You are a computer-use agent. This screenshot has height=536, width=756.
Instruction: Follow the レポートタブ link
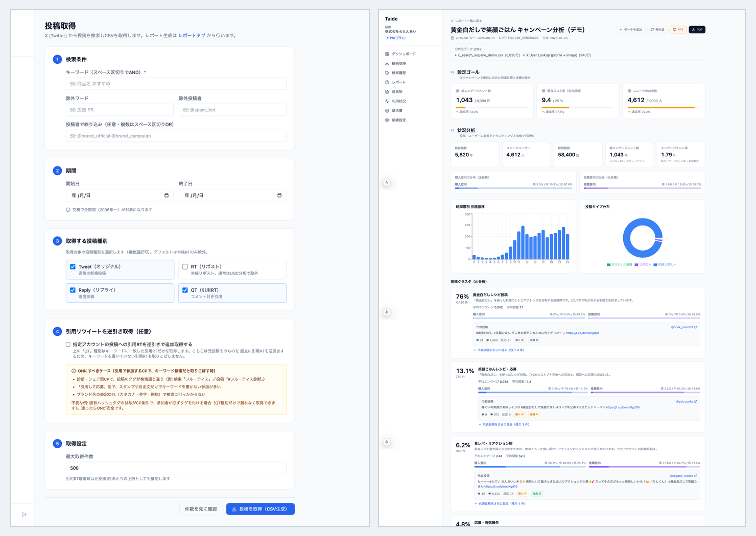pyautogui.click(x=192, y=36)
